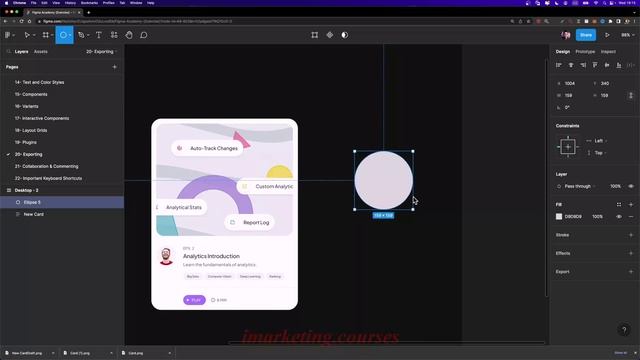This screenshot has height=360, width=640.
Task: Remove the fill with minus icon
Action: click(631, 217)
